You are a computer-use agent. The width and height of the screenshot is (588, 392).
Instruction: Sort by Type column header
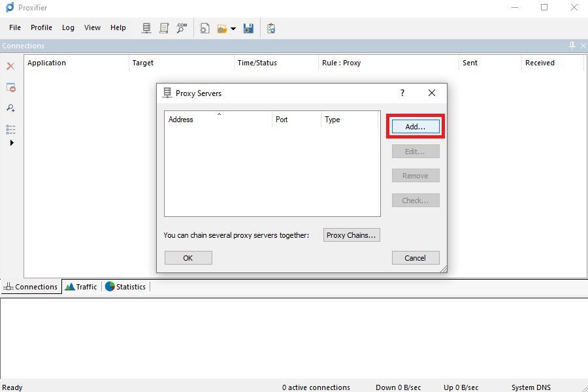pyautogui.click(x=350, y=120)
